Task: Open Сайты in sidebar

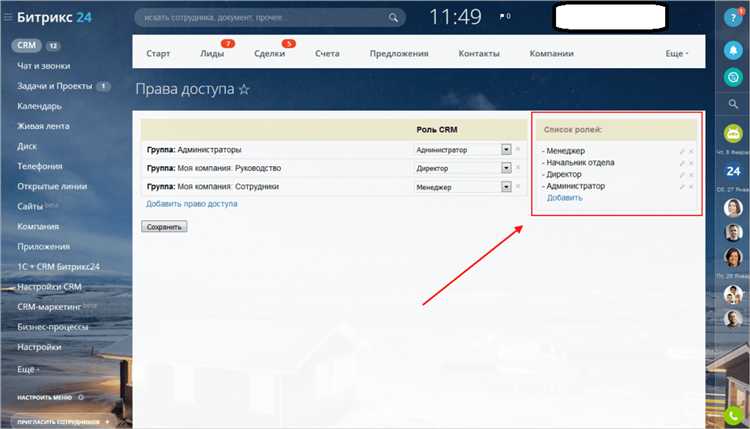Action: 30,207
